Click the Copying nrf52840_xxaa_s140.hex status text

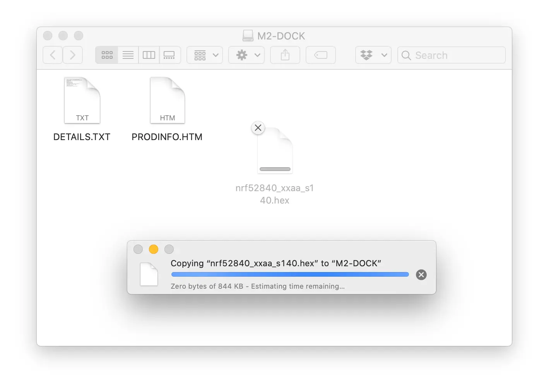point(276,263)
